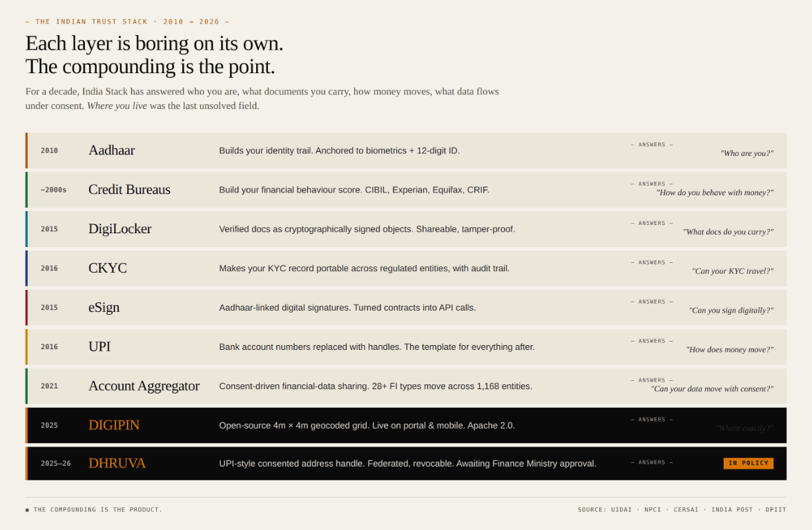812x530 pixels.
Task: Click the Account Aggregator title
Action: click(144, 386)
